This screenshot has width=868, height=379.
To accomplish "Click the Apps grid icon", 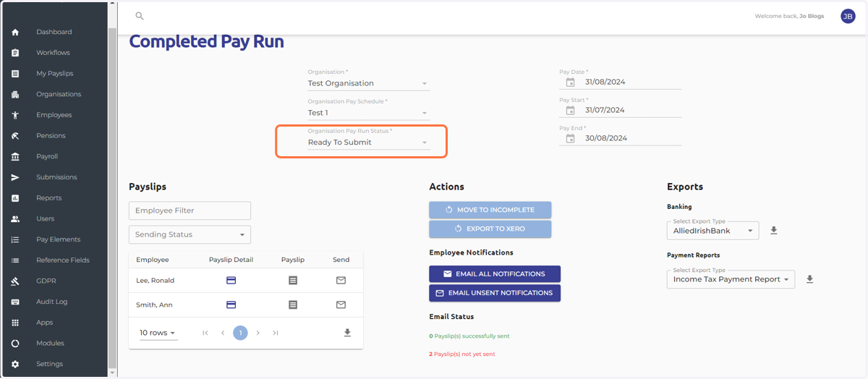I will tap(15, 323).
